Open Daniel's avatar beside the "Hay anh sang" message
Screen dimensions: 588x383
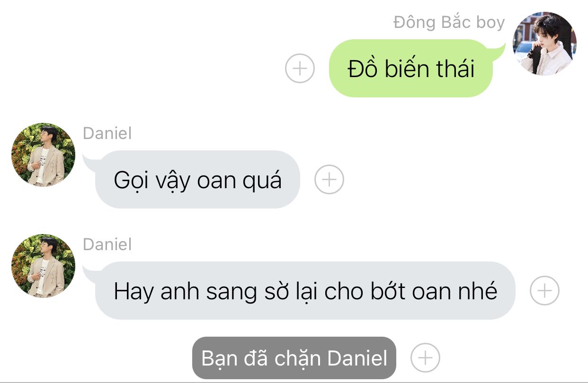43,266
